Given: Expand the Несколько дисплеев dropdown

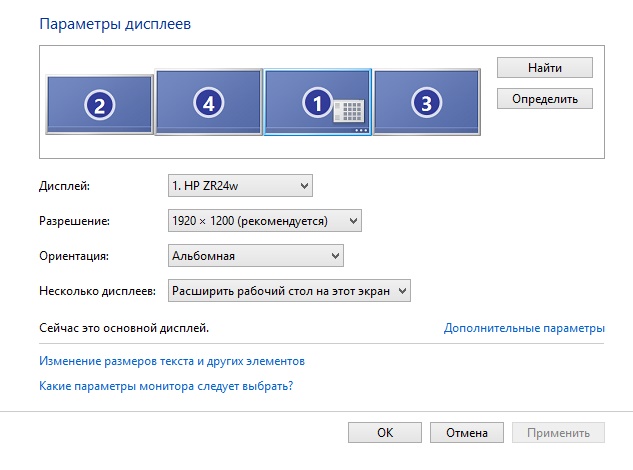Looking at the screenshot, I should point(289,290).
